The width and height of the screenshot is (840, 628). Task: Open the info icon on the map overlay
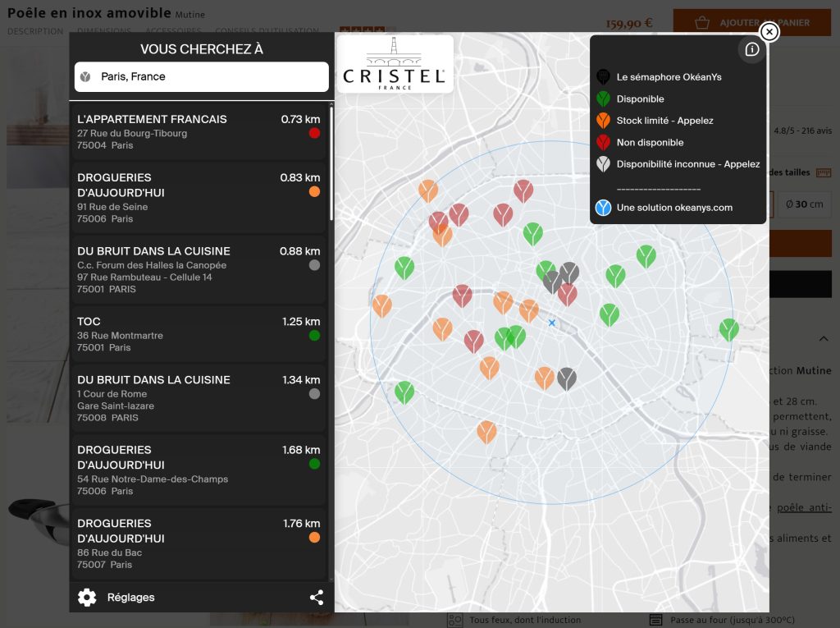click(x=752, y=49)
